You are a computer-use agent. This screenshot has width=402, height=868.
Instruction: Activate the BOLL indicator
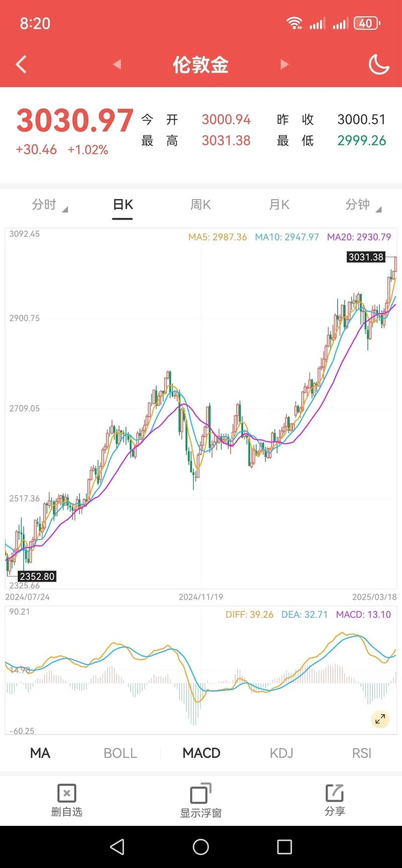(120, 753)
